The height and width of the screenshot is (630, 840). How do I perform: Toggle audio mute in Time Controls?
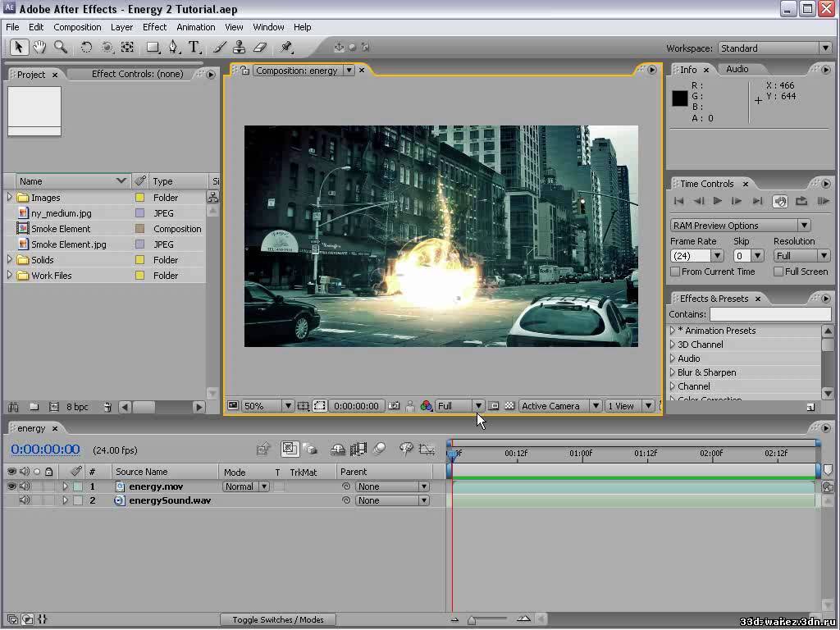tap(779, 201)
